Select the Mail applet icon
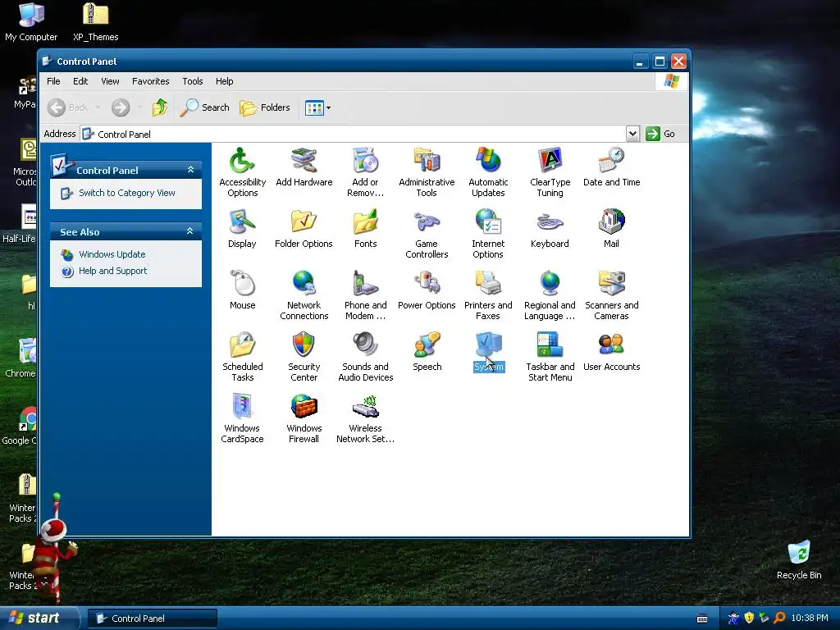Screen dimensions: 840x630 [611, 221]
